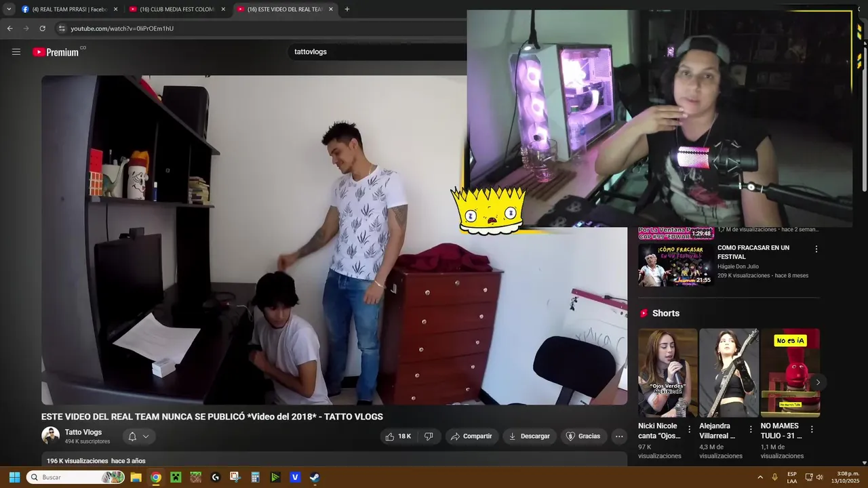Open more actions ellipsis under the video
This screenshot has width=868, height=488.
619,436
